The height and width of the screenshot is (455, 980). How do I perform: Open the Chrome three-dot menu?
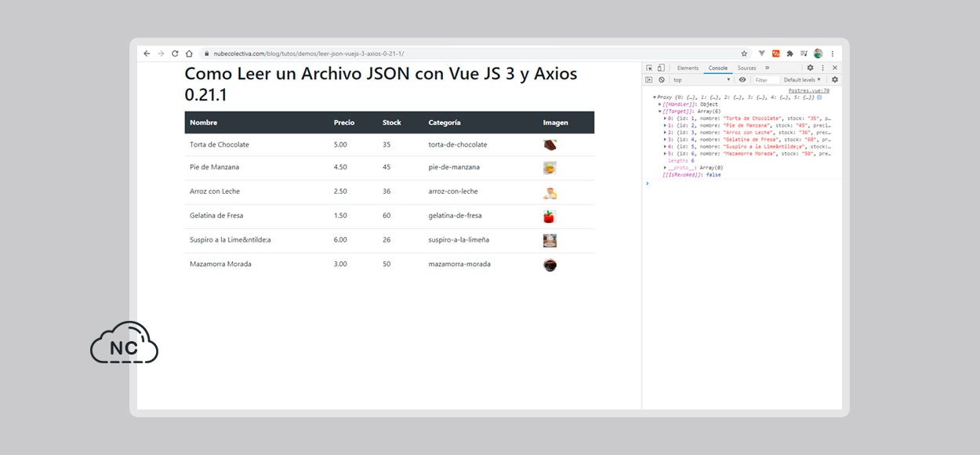833,53
